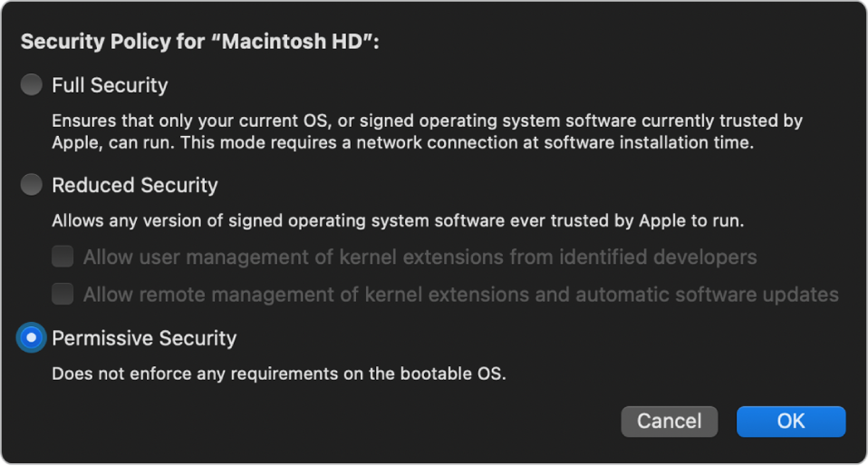The image size is (868, 466).
Task: Click the "Ensures that only your current OS" line
Action: click(426, 121)
